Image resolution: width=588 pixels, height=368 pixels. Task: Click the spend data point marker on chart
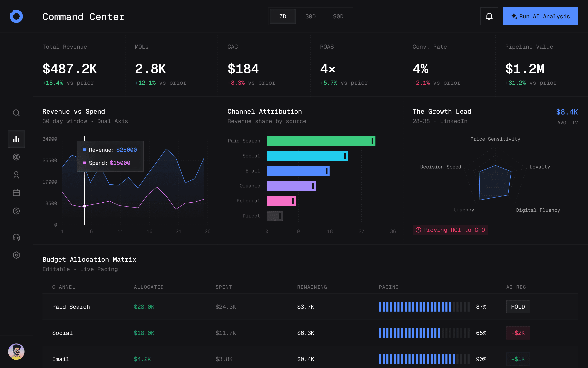point(85,206)
